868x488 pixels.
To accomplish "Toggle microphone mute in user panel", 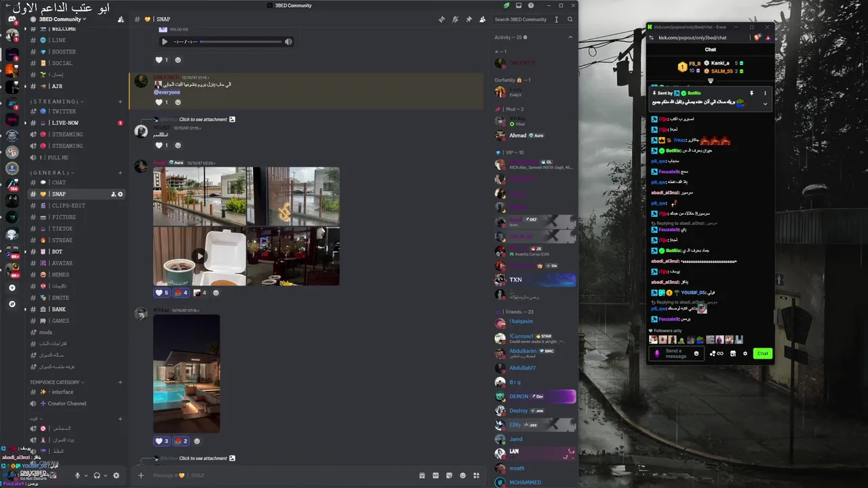I will tap(77, 476).
